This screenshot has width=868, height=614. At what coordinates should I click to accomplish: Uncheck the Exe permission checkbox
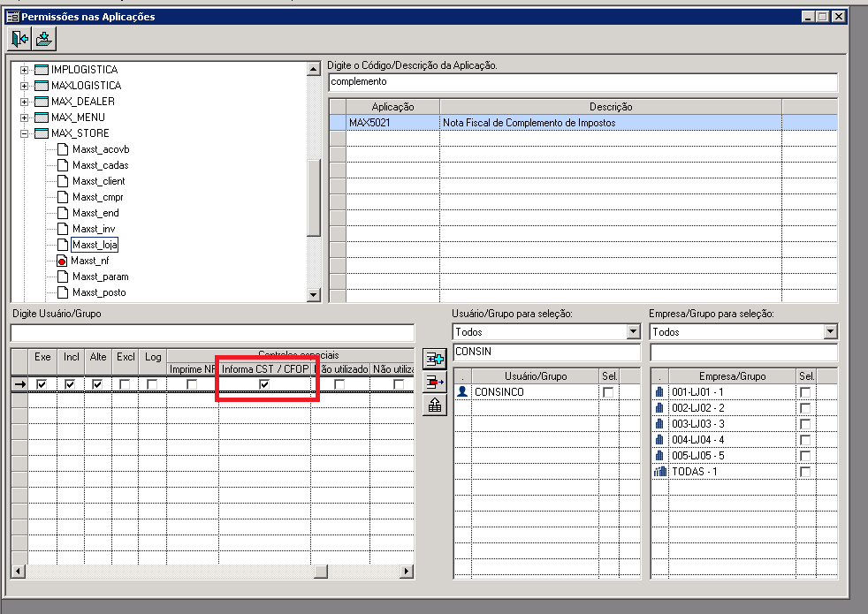(x=42, y=384)
